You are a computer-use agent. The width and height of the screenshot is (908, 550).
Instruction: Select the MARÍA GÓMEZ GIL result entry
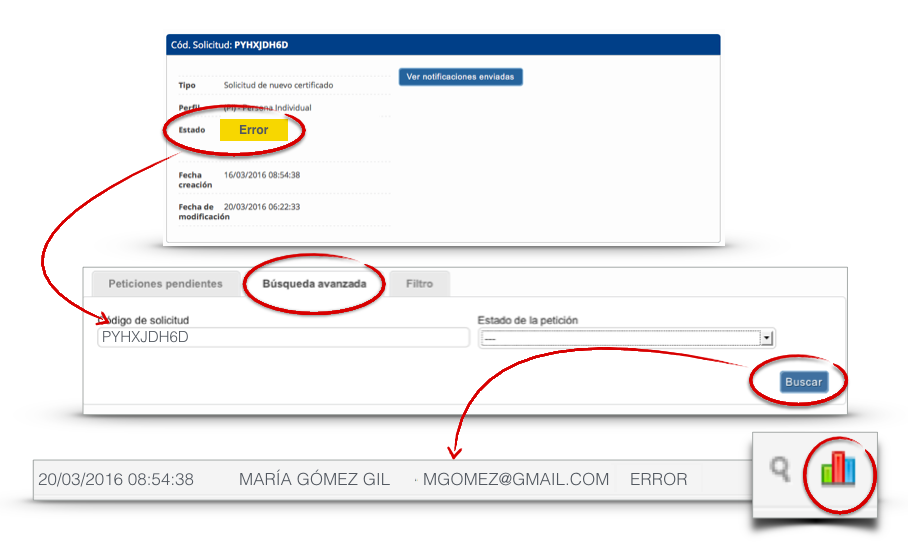coord(314,479)
